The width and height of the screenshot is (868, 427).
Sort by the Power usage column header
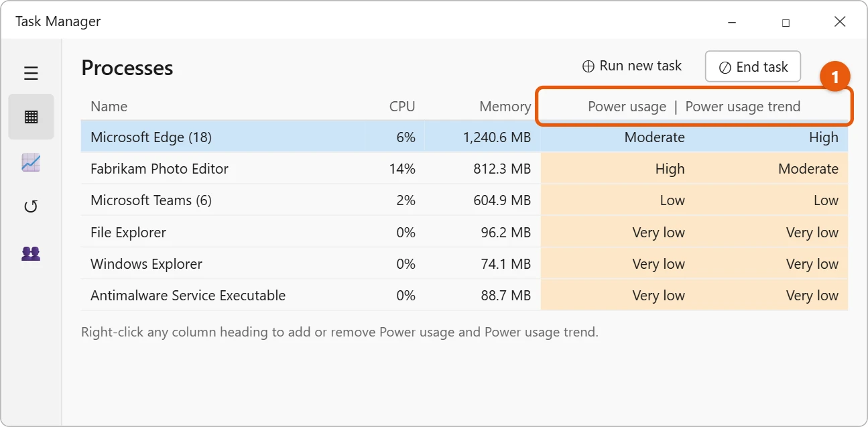click(x=627, y=106)
